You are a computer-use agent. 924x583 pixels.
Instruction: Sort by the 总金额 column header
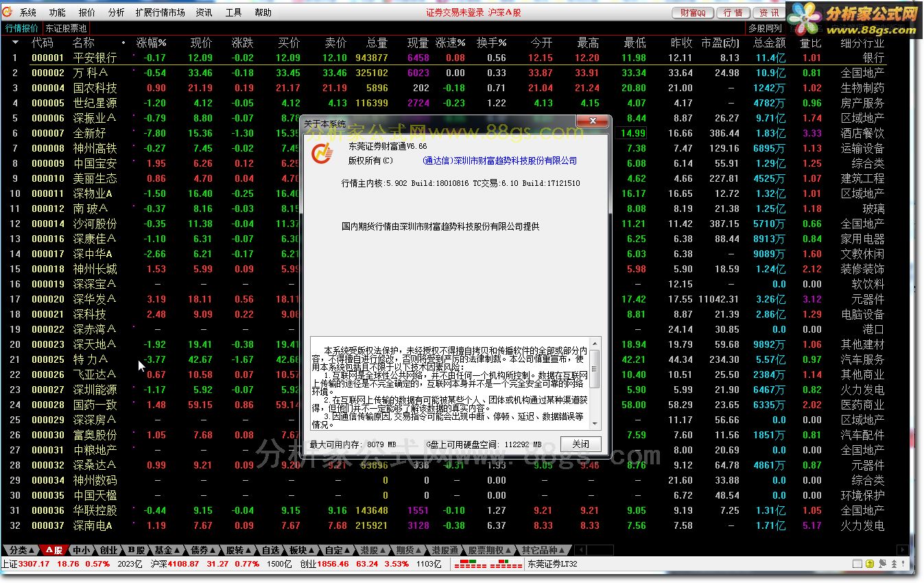pos(769,43)
